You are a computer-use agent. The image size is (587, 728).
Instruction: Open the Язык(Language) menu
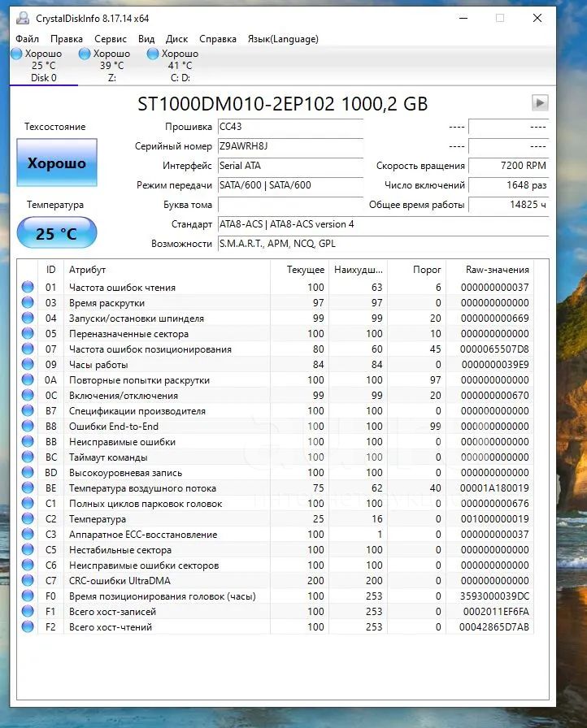283,39
